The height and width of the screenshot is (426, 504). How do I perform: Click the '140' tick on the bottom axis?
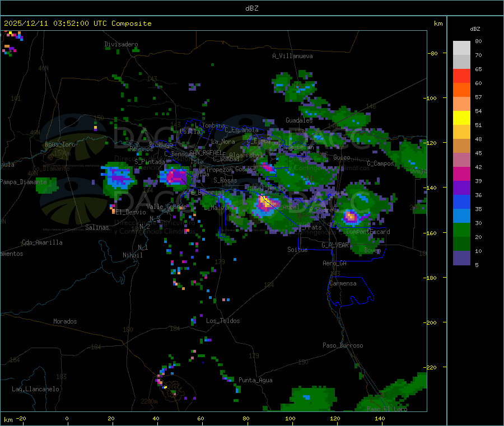(380, 419)
